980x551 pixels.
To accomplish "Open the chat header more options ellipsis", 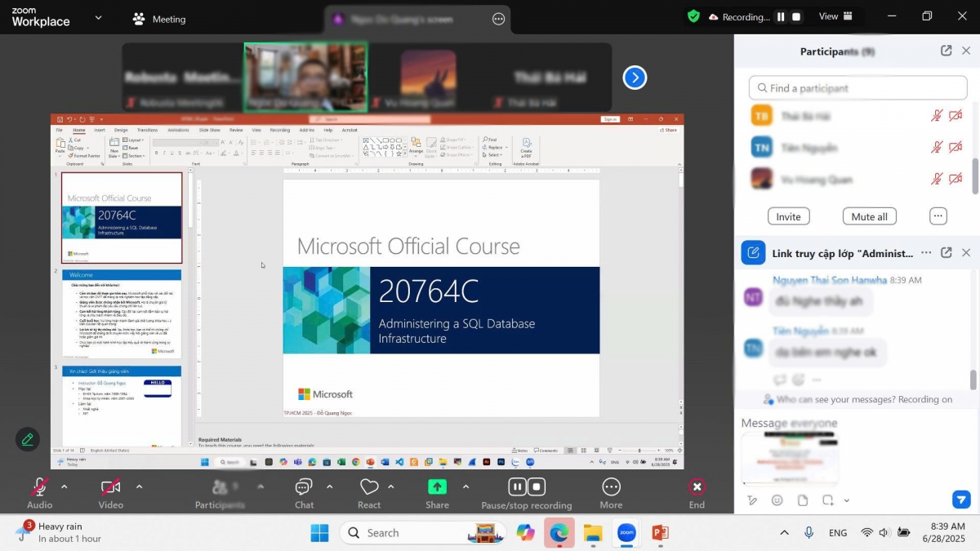I will [x=926, y=253].
